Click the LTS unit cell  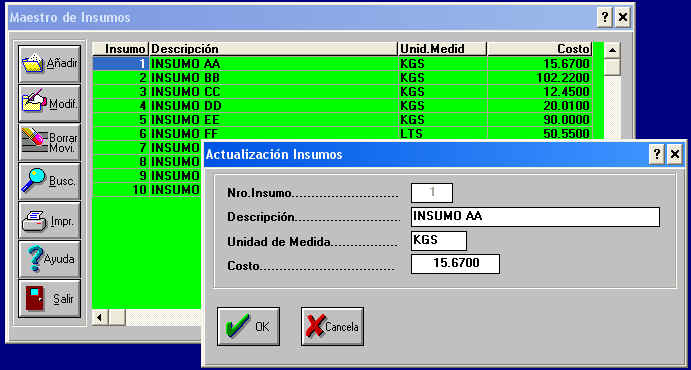[442, 134]
